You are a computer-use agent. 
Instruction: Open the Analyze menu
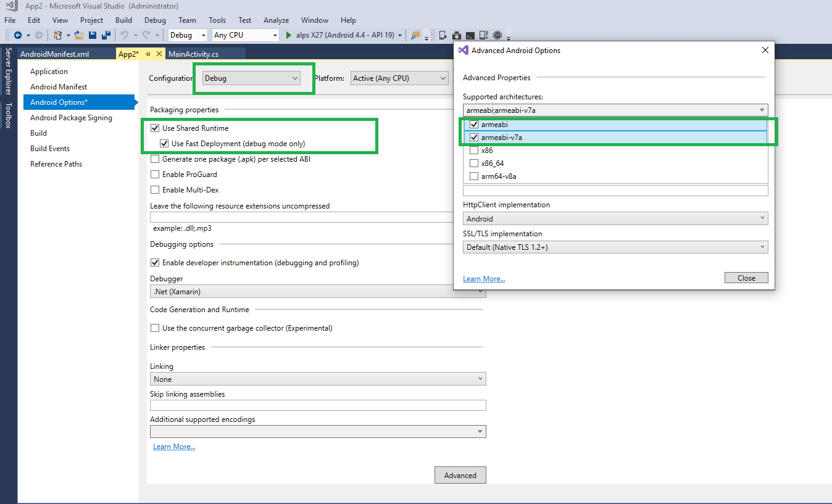click(276, 20)
